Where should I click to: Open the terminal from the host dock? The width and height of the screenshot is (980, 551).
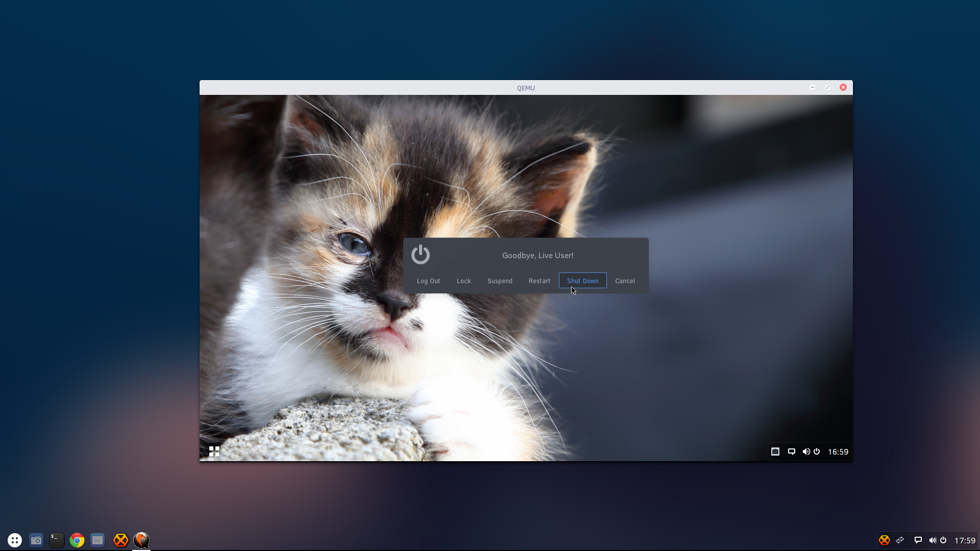pos(57,540)
